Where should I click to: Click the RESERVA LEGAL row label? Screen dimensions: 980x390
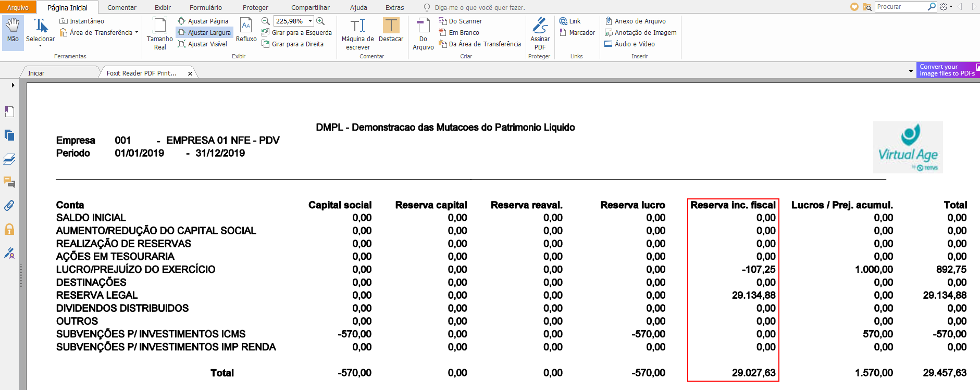[97, 295]
